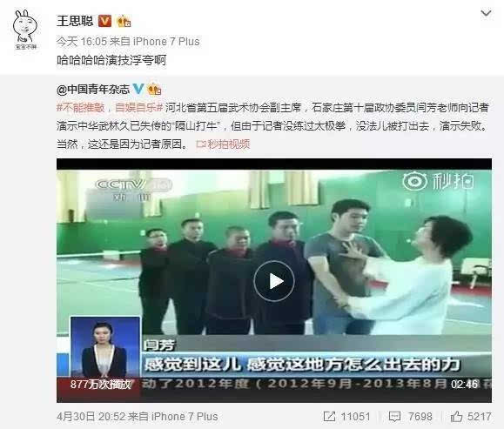
Task: Open 王思聪 user profile name
Action: (x=75, y=21)
